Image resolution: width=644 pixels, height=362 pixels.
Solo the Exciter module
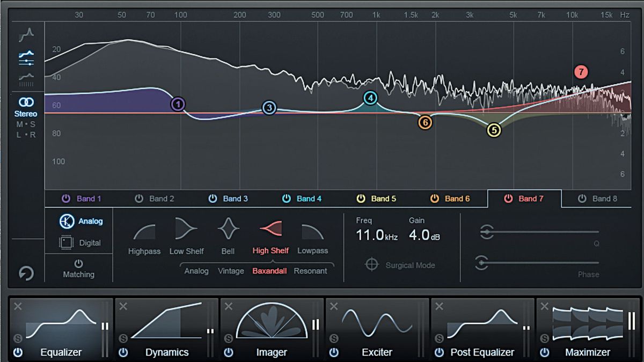click(x=334, y=338)
